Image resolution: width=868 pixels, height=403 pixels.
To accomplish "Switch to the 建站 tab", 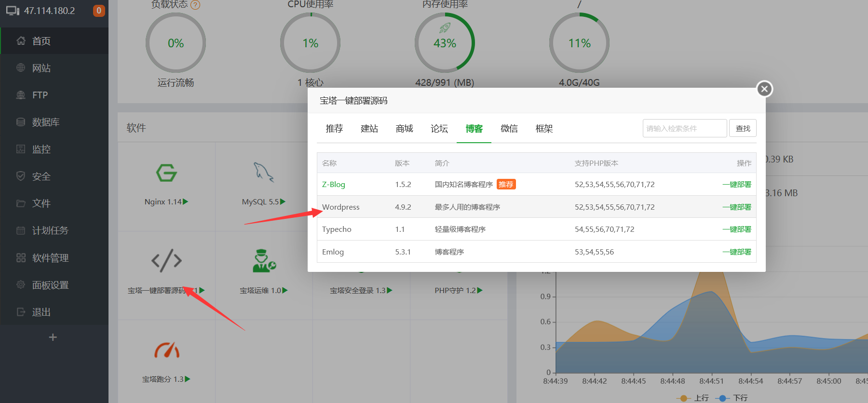I will point(369,128).
